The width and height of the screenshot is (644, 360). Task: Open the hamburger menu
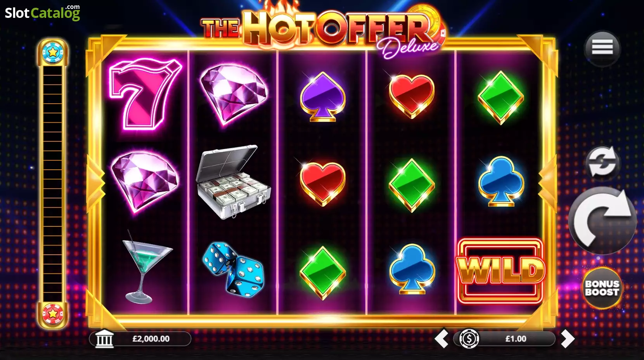click(x=602, y=48)
